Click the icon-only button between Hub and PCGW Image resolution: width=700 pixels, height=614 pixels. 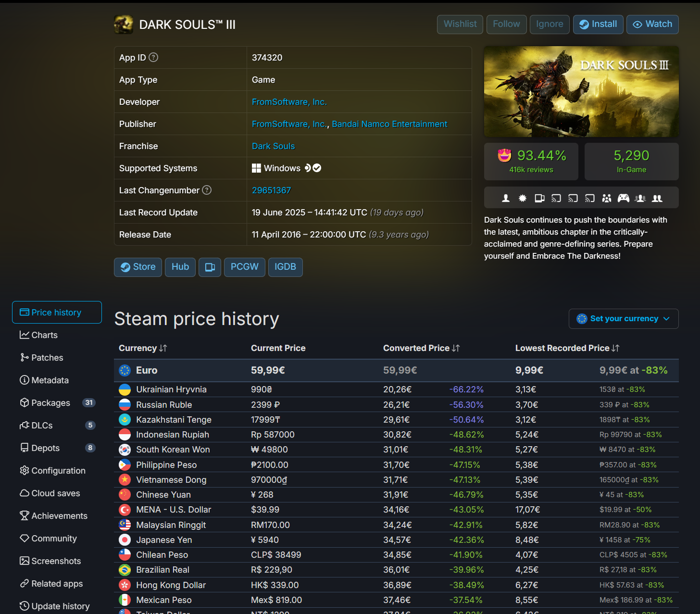coord(210,267)
